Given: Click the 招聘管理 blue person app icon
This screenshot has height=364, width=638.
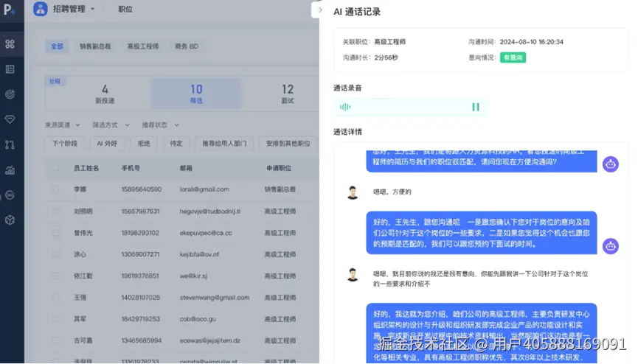Looking at the screenshot, I should (x=41, y=9).
